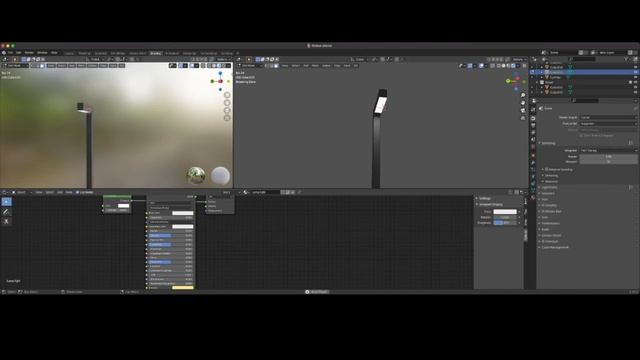Click the material name field in node editor
Screen dimensions: 640x360
pyautogui.click(x=264, y=192)
